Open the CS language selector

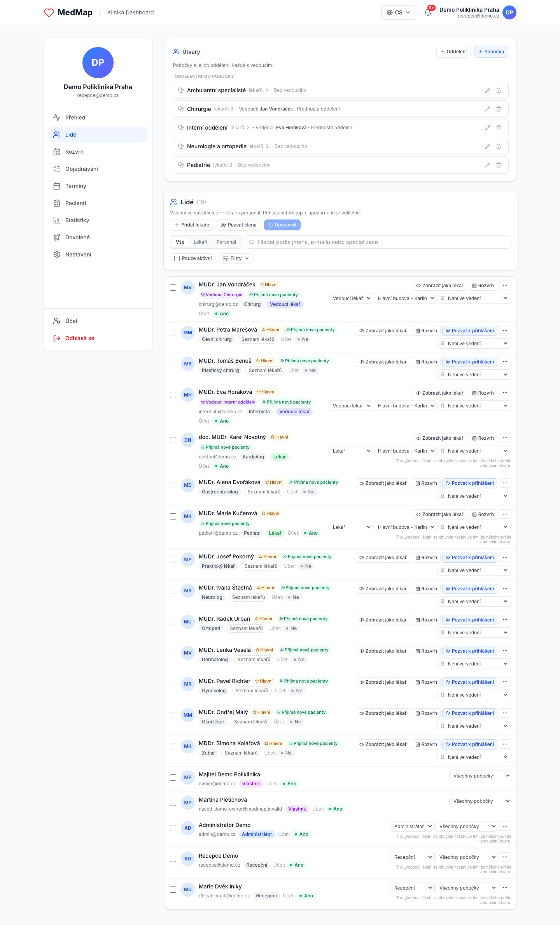[x=399, y=12]
